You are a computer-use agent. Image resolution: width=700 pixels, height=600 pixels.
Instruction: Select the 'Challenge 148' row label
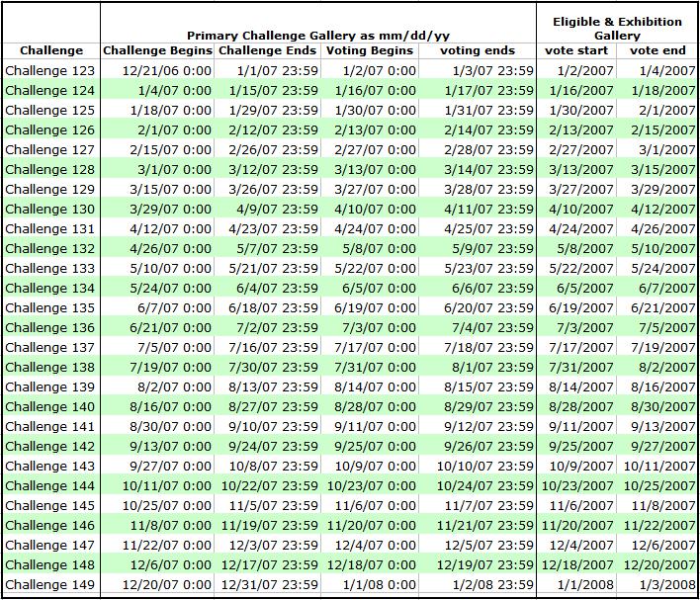[x=50, y=564]
